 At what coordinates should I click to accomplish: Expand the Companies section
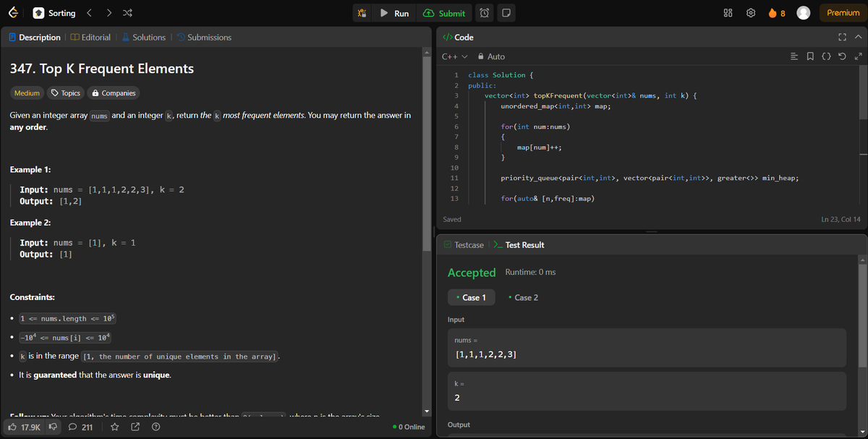coord(113,93)
